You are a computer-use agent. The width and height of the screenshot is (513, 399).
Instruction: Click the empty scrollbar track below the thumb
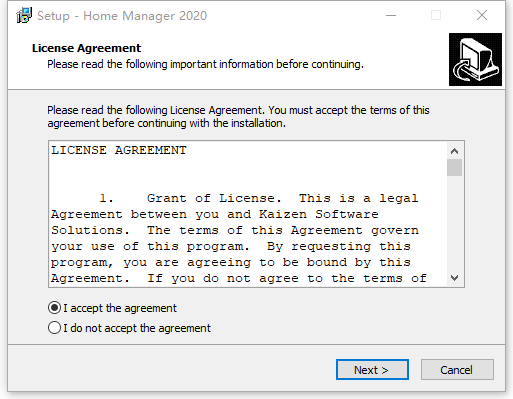click(454, 223)
